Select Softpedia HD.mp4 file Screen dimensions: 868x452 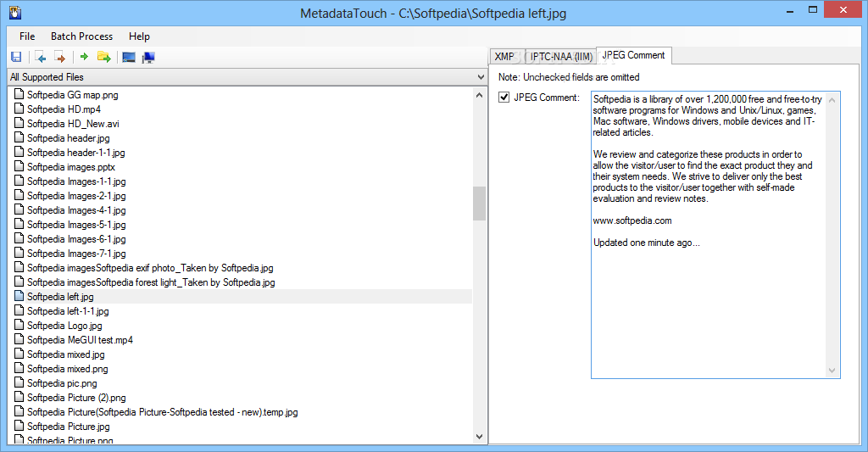point(64,109)
